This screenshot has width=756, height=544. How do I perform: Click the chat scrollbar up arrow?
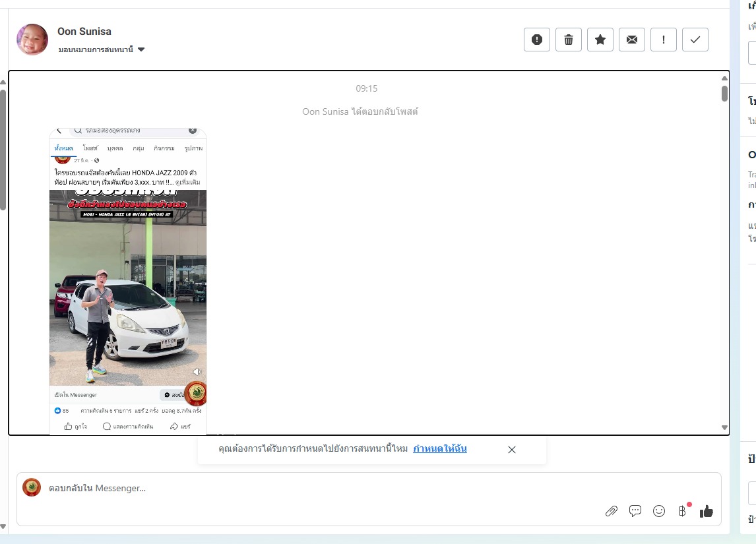tap(724, 78)
